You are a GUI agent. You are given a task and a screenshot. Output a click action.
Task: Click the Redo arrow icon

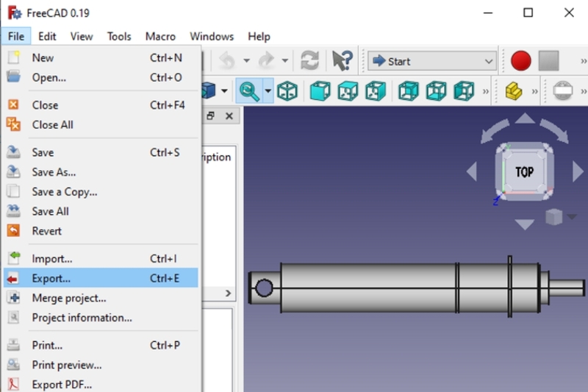[x=267, y=60]
